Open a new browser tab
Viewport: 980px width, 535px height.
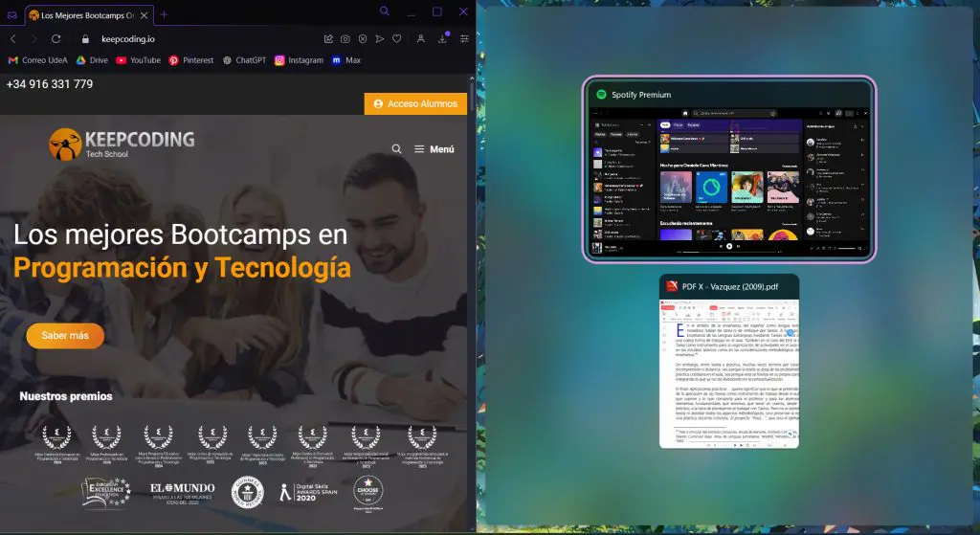pos(164,14)
